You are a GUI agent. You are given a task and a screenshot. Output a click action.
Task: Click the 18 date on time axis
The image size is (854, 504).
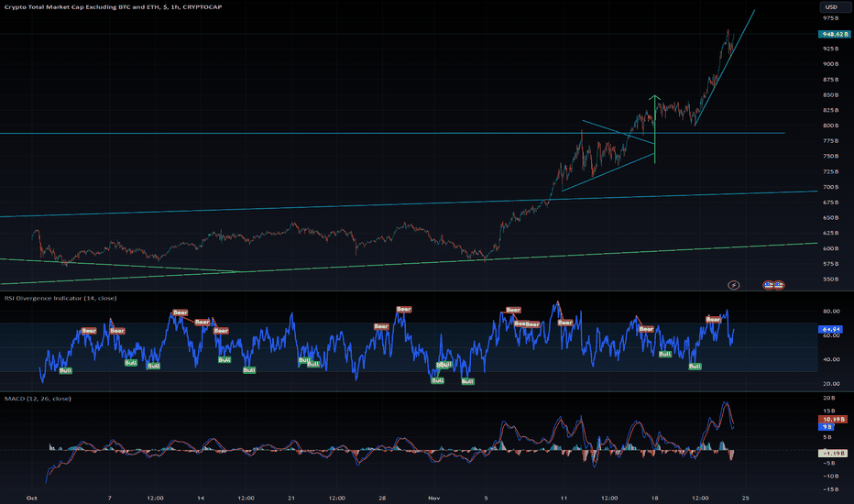[654, 498]
